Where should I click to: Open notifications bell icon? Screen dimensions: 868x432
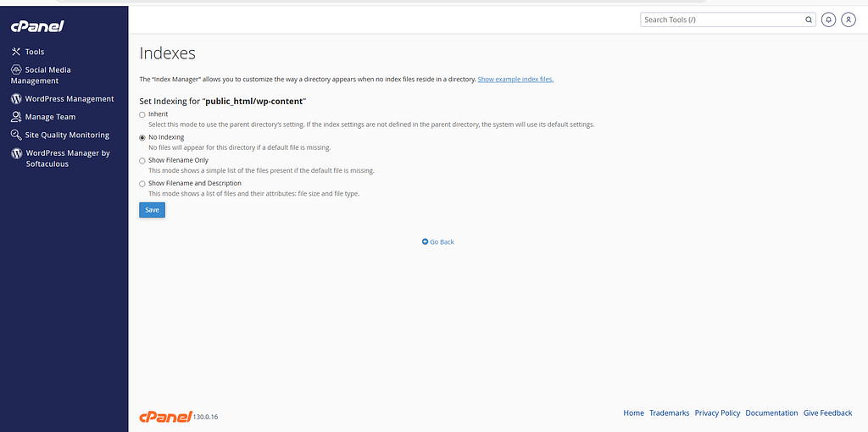(x=829, y=20)
